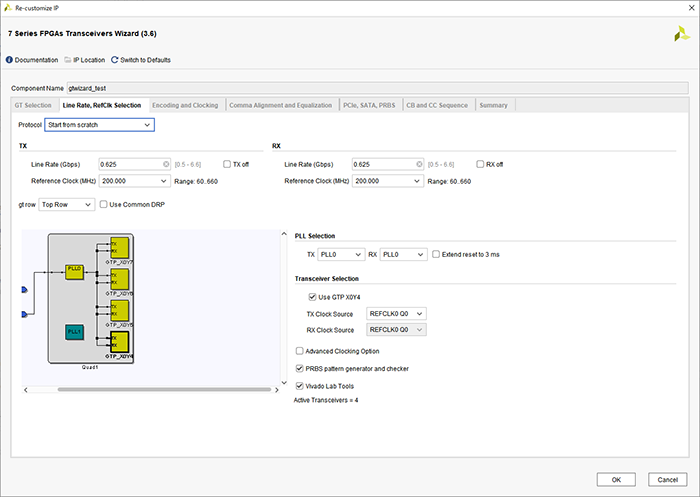Viewport: 700px width, 497px height.
Task: Click the Active Transceivers = 4 text
Action: click(326, 400)
